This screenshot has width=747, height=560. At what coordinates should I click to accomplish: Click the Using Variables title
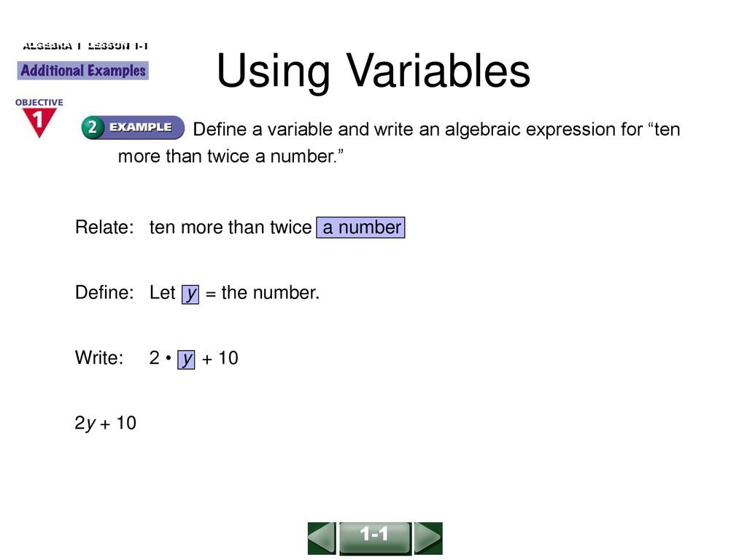pos(373,71)
